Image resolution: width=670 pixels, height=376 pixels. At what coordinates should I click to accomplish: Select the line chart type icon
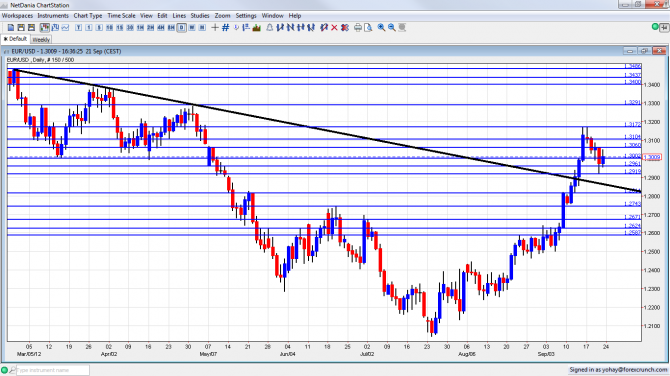click(x=65, y=27)
